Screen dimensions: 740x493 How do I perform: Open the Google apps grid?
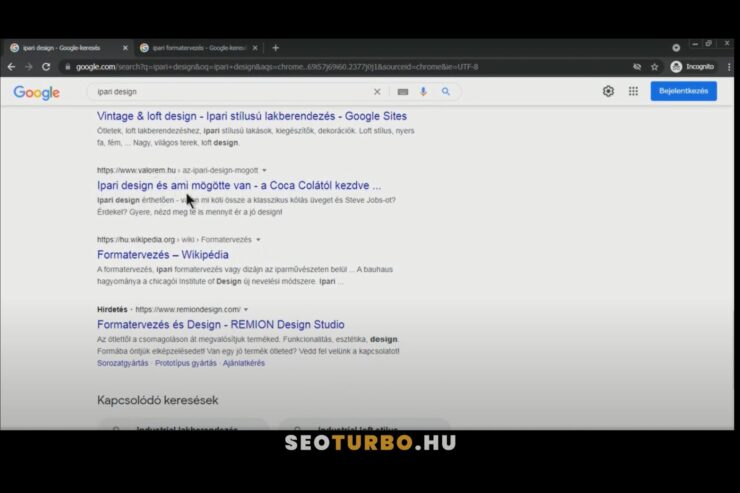633,91
